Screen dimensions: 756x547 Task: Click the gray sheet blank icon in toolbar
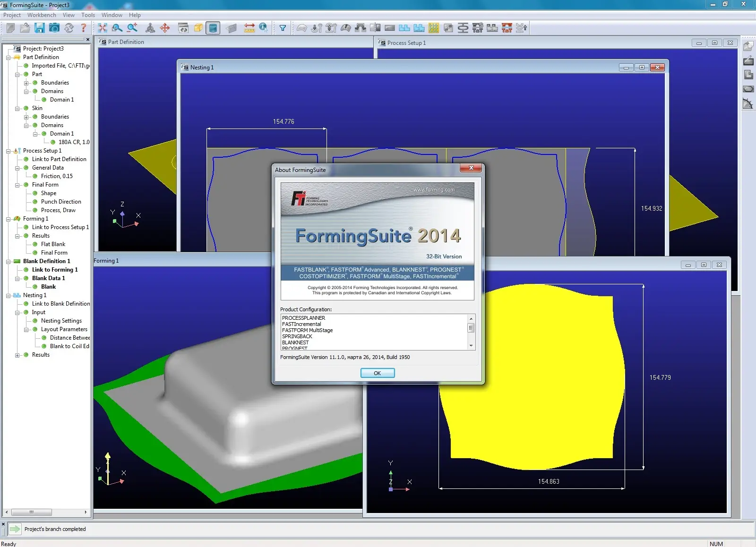390,28
